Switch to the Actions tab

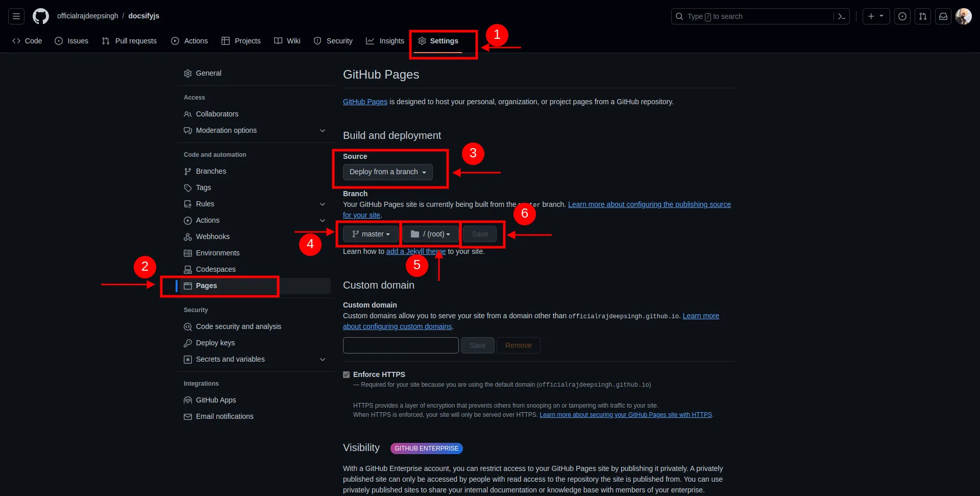pos(195,40)
